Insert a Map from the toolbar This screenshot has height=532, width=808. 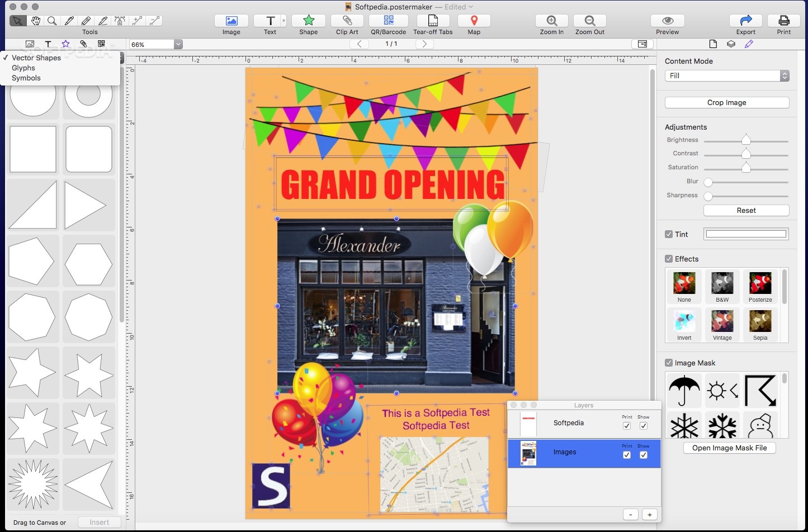[x=474, y=21]
